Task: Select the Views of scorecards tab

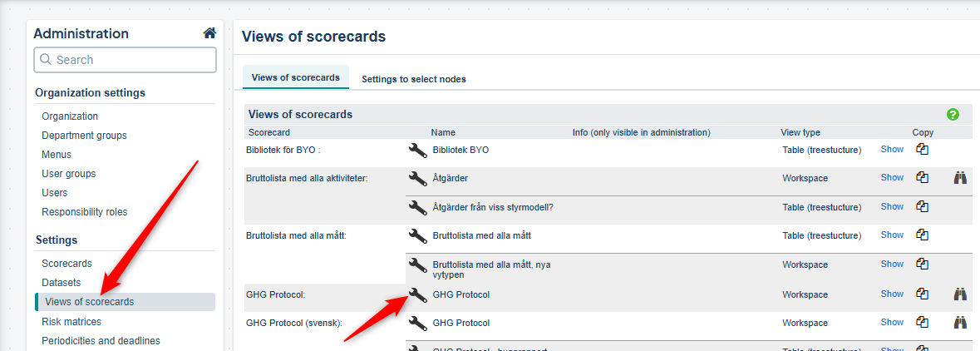Action: (295, 77)
